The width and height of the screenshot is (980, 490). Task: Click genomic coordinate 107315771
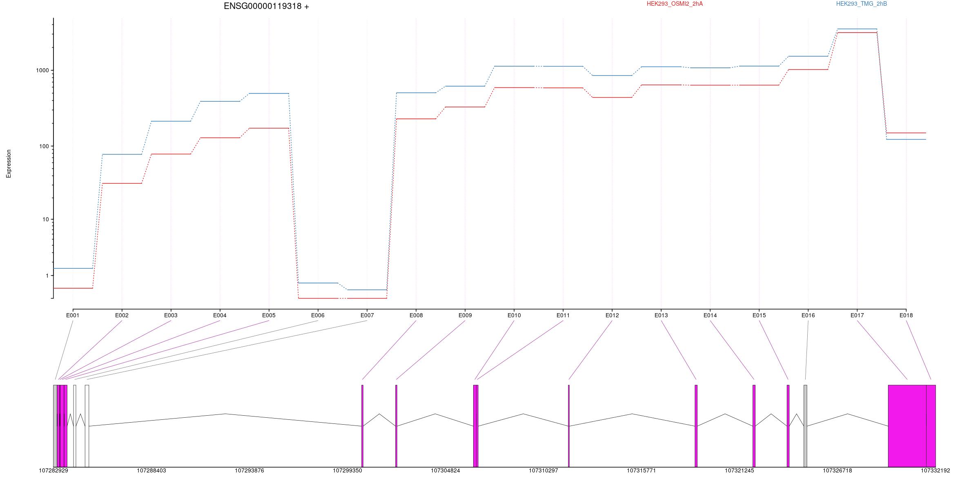[x=641, y=471]
